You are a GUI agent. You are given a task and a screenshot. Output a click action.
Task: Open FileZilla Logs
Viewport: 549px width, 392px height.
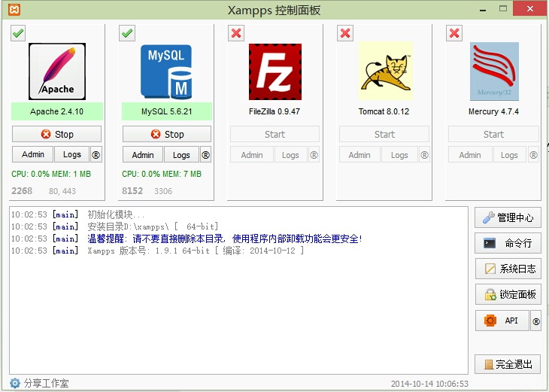pos(290,154)
